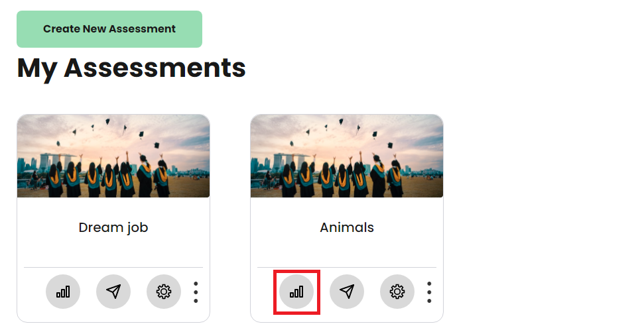View statistics for Animals assessment
The height and width of the screenshot is (336, 644).
coord(296,292)
